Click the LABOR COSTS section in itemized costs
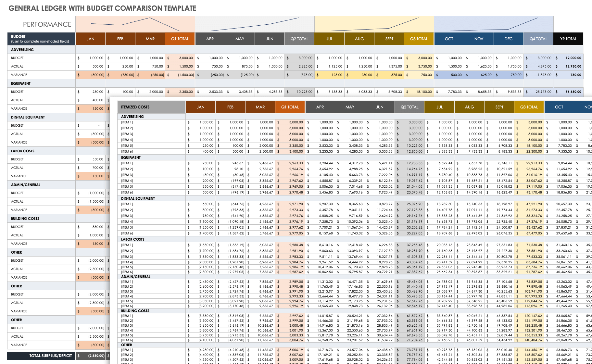This screenshot has width=592, height=364. coord(133,239)
